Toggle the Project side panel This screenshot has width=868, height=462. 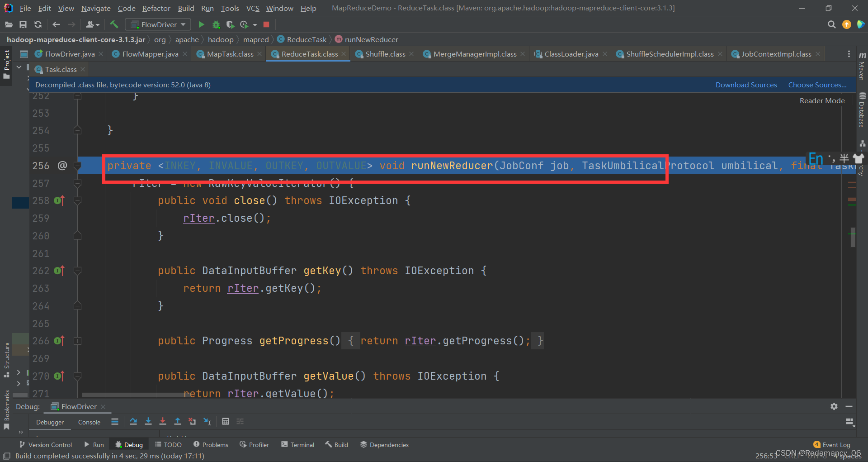(6, 64)
